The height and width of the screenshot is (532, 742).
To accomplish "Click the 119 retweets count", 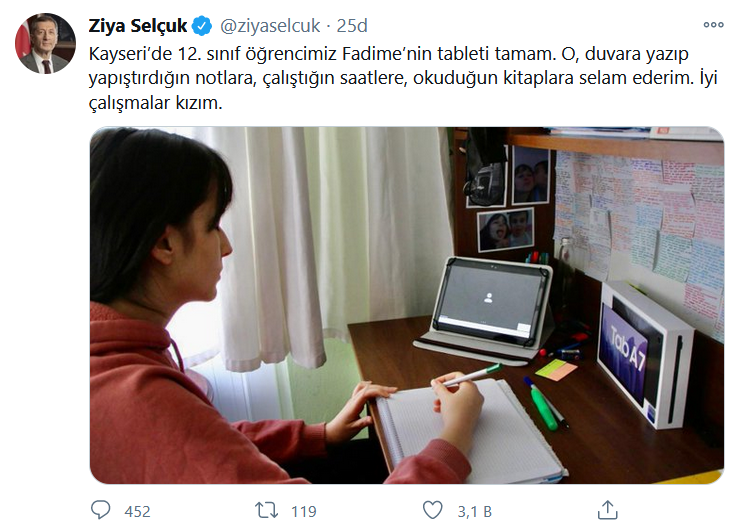I will click(x=303, y=512).
